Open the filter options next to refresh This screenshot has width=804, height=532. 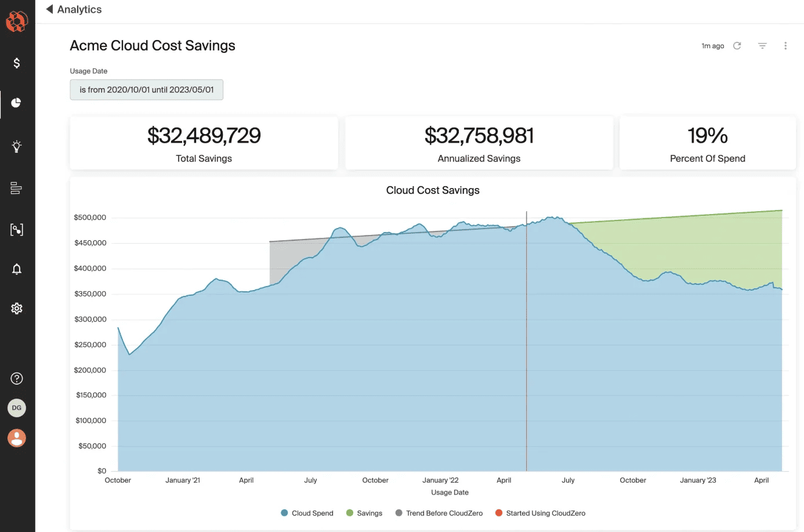pyautogui.click(x=762, y=45)
